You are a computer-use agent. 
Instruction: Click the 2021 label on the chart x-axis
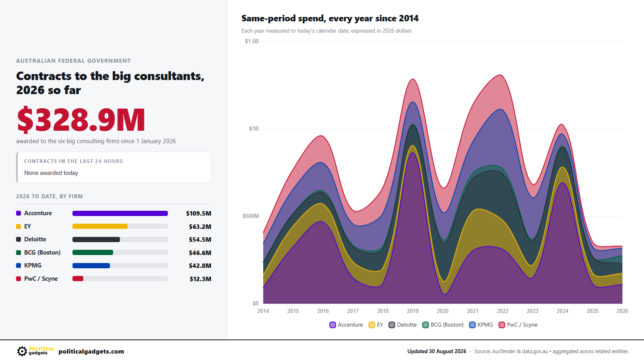click(473, 311)
